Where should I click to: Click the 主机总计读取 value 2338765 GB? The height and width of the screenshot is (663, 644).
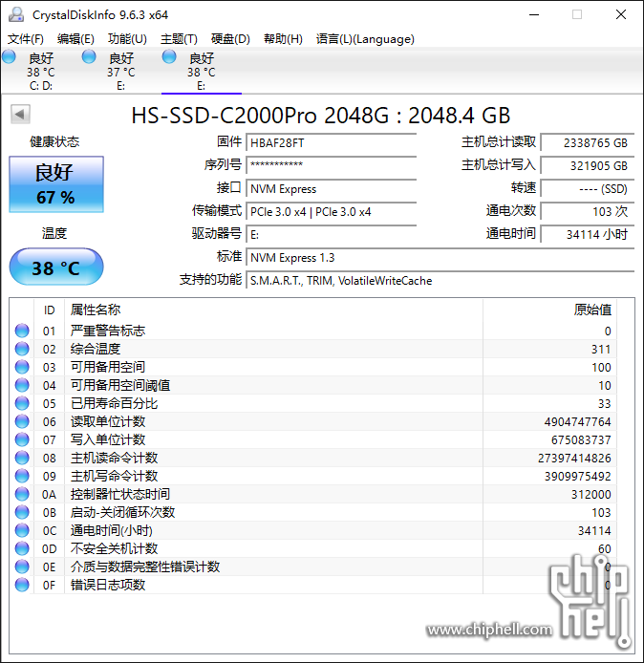[588, 143]
